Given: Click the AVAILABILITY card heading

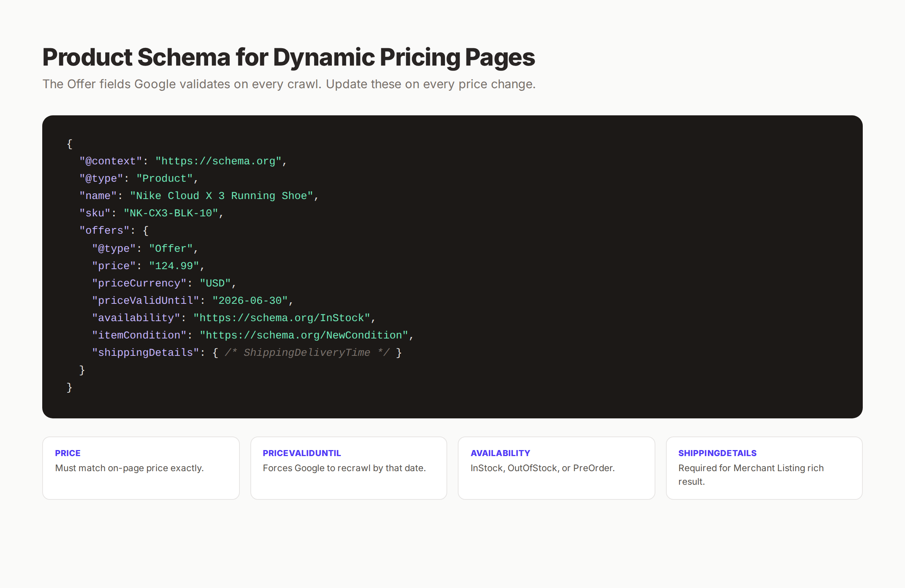Looking at the screenshot, I should click(500, 453).
